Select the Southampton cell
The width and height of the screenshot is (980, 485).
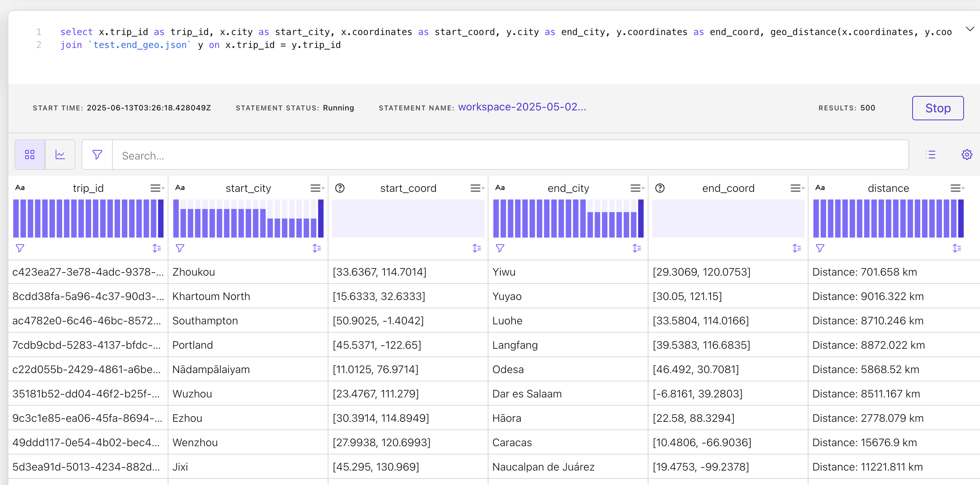(248, 321)
